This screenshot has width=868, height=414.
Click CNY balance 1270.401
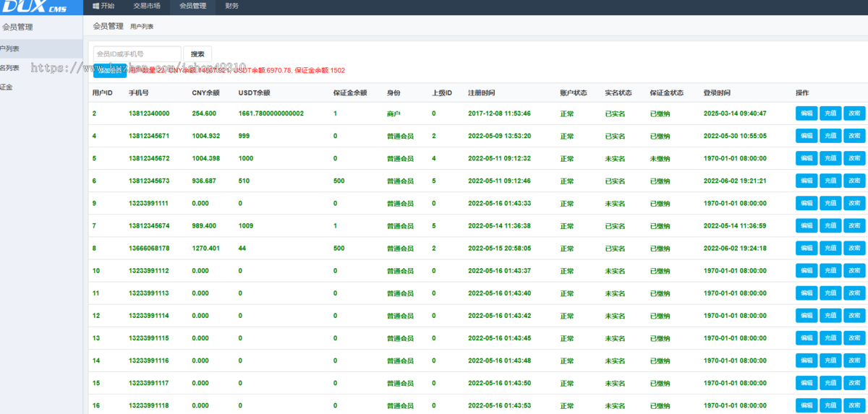click(x=205, y=249)
